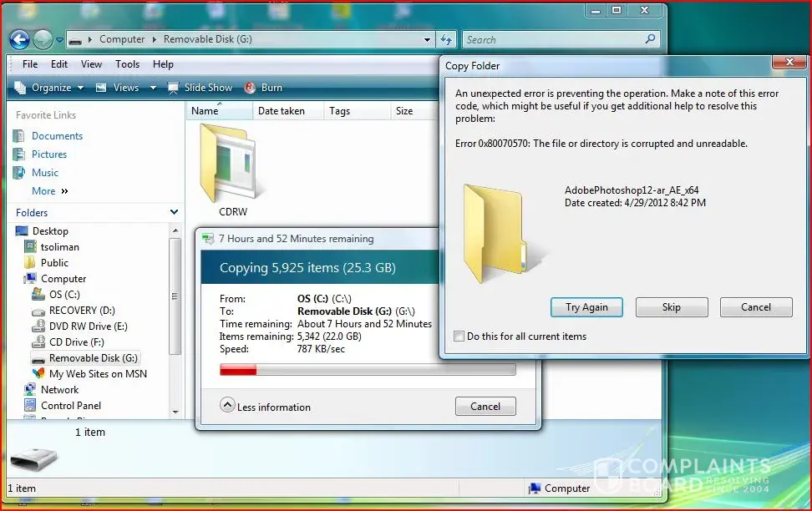Expand the Views dropdown arrow

pos(153,88)
